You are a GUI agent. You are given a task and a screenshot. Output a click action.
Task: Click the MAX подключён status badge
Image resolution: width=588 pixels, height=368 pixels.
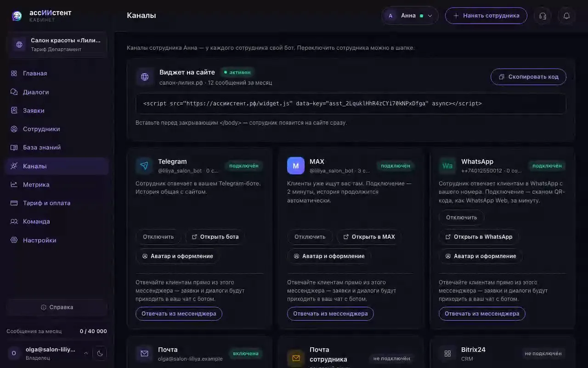(x=395, y=166)
